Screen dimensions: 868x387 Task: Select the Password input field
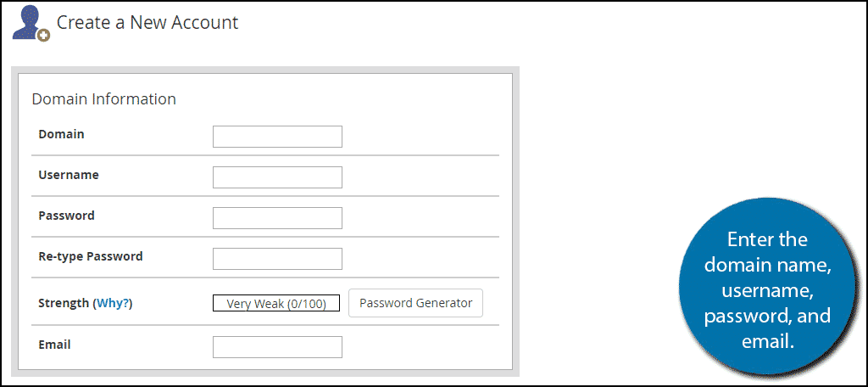pyautogui.click(x=277, y=218)
